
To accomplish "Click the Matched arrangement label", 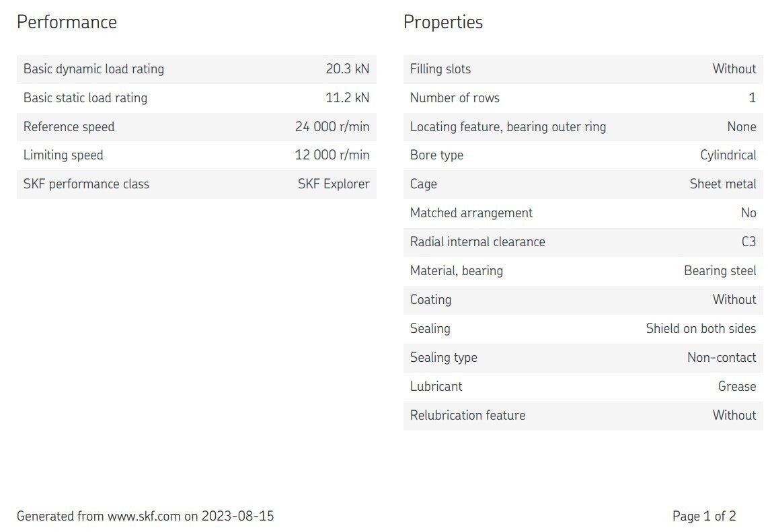I will coord(471,213).
